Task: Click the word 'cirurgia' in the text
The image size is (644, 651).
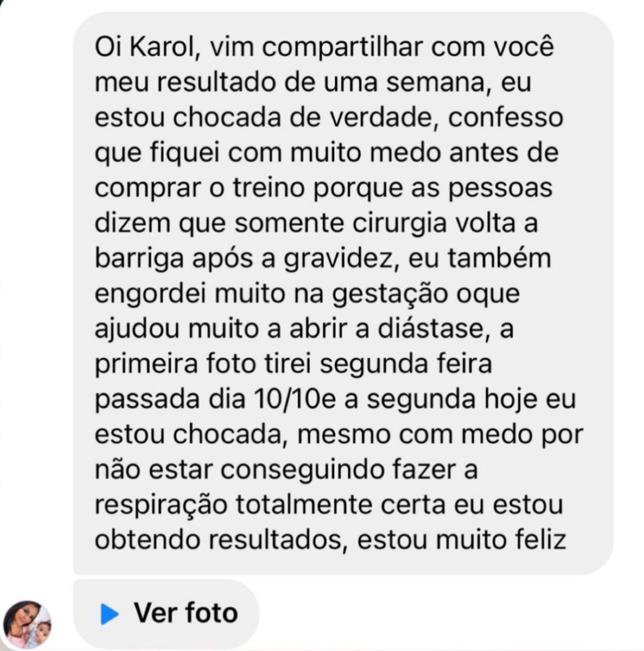Action: click(x=400, y=224)
